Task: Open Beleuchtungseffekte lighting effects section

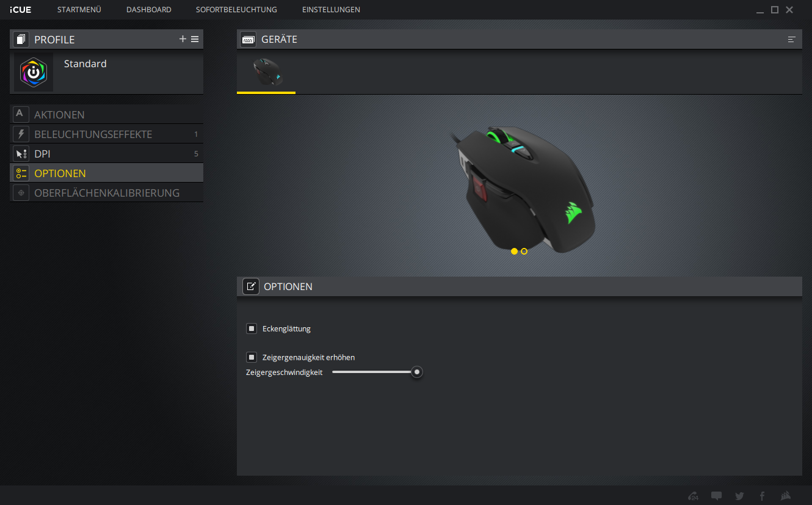Action: pos(93,134)
